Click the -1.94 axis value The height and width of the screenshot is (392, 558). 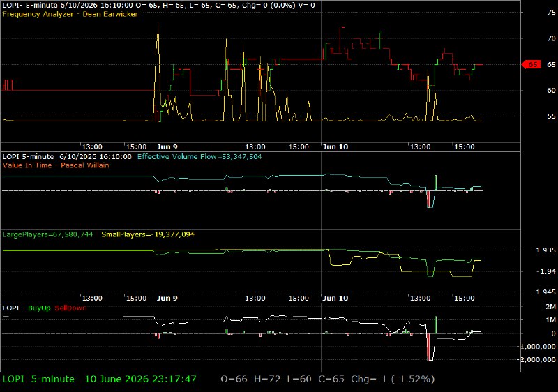[545, 271]
